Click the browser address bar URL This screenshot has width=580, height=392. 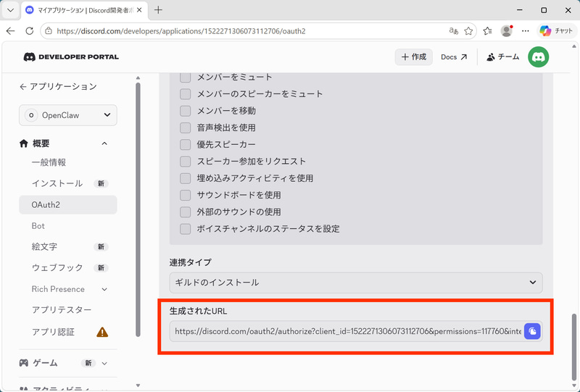181,31
